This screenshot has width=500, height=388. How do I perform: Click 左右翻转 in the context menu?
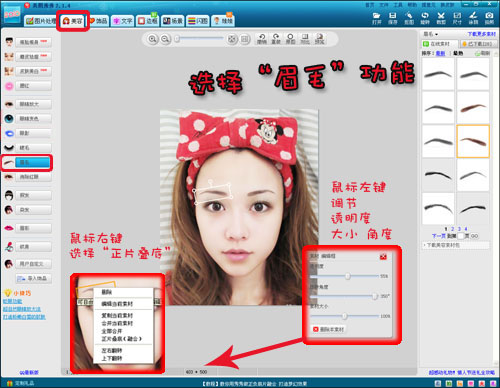pyautogui.click(x=112, y=350)
